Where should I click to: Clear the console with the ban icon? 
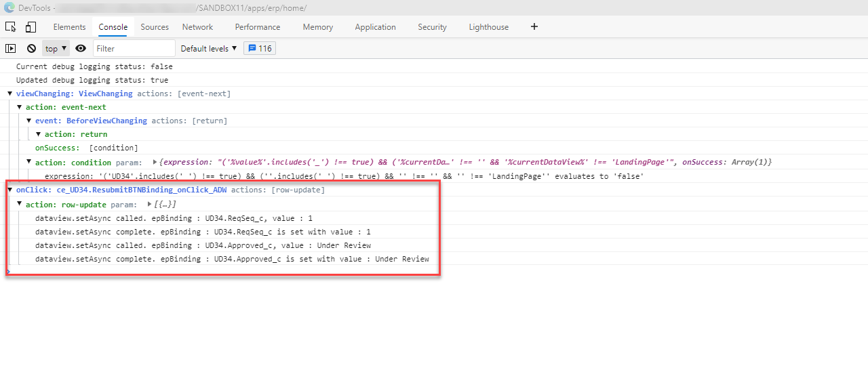31,48
